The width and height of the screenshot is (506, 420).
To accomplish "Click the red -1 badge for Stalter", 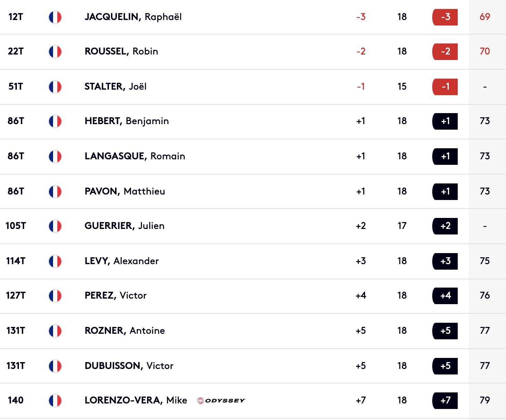I will point(445,87).
